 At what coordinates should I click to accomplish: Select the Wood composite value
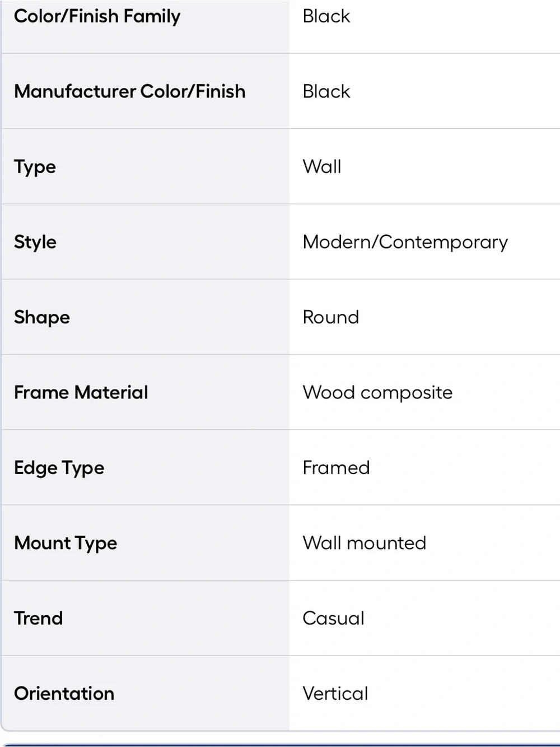(377, 393)
